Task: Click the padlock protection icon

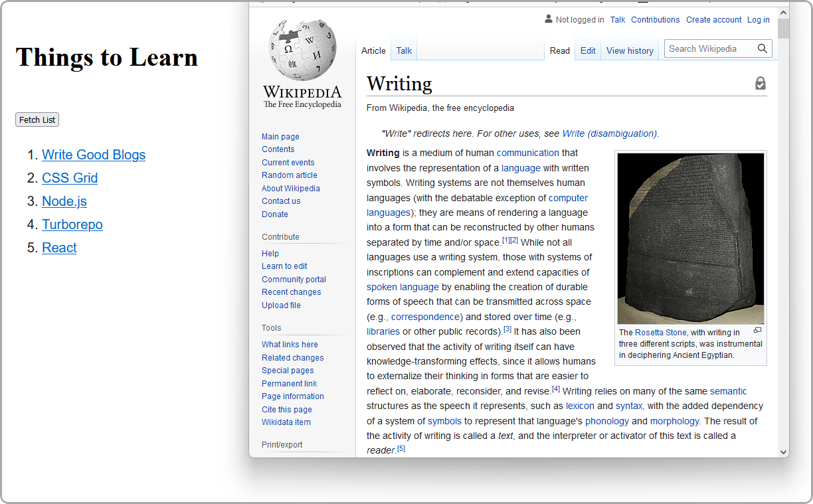Action: tap(761, 84)
